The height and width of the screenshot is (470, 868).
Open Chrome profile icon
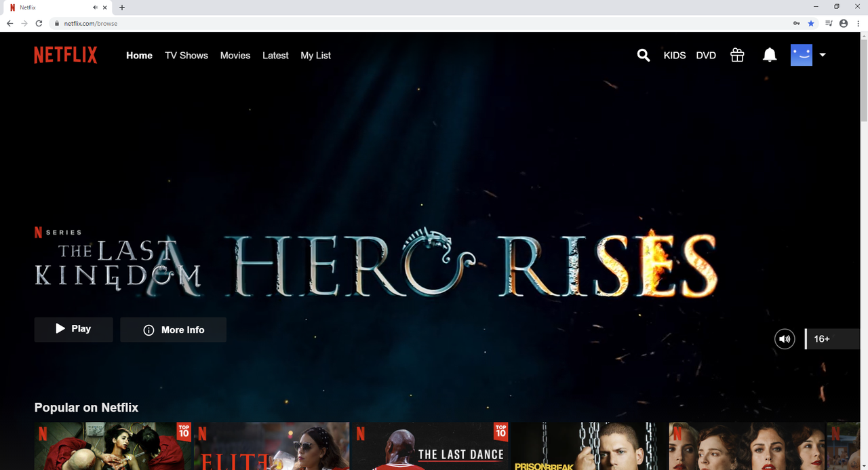[x=844, y=23]
